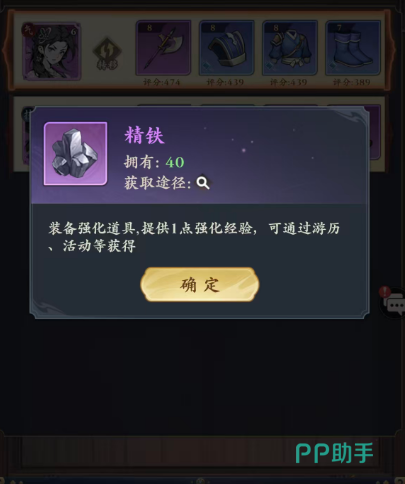The image size is (405, 484).
Task: Click the PP助手 watermark logo
Action: click(x=334, y=453)
